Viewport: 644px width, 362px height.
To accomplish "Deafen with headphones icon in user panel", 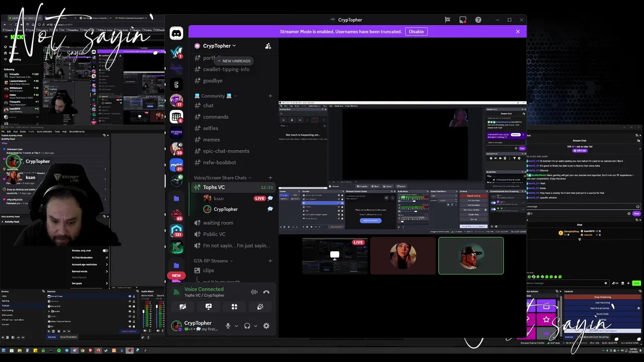I will click(247, 326).
